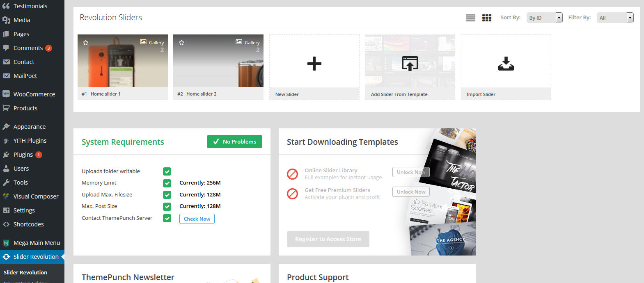This screenshot has height=283, width=644.
Task: Open the Slider Revolution submenu entry
Action: pyautogui.click(x=25, y=272)
